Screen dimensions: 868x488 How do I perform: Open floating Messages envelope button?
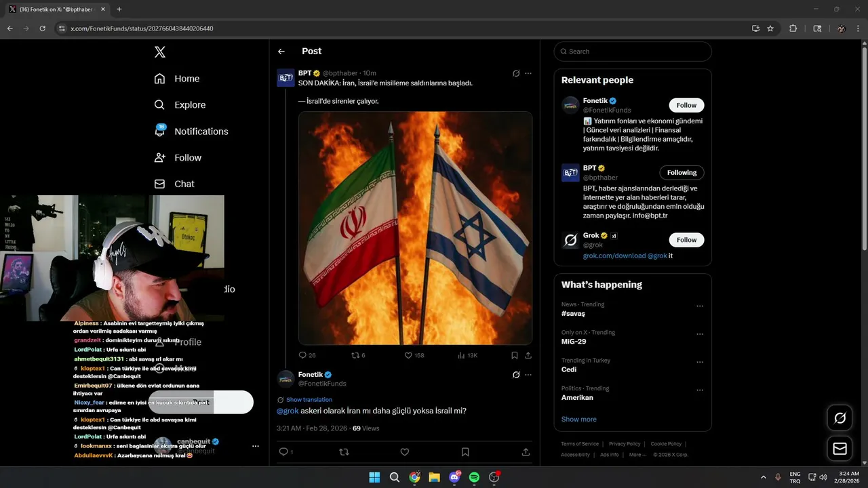pos(840,449)
